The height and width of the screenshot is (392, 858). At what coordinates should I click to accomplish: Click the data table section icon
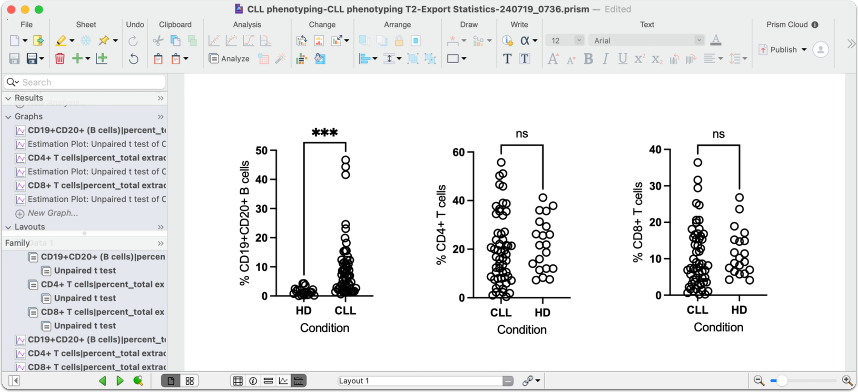237,381
